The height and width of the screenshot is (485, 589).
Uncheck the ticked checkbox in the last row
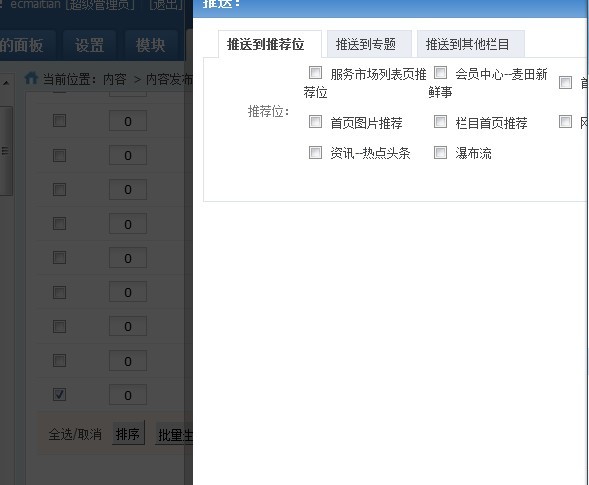tap(59, 395)
